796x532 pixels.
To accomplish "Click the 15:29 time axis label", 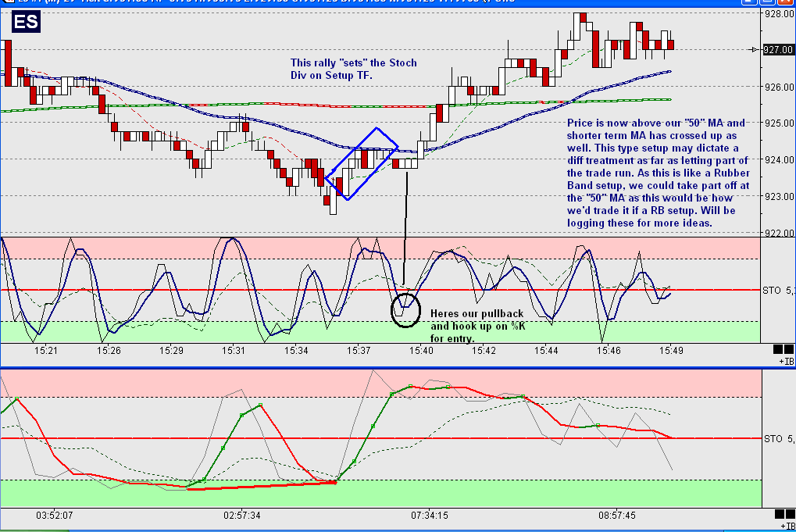I will (171, 350).
